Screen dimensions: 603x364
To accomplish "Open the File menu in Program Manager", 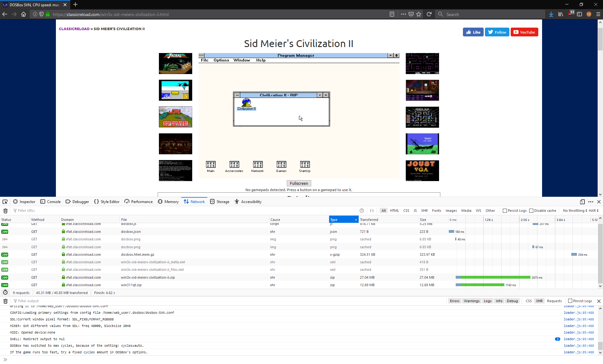I will [x=204, y=60].
